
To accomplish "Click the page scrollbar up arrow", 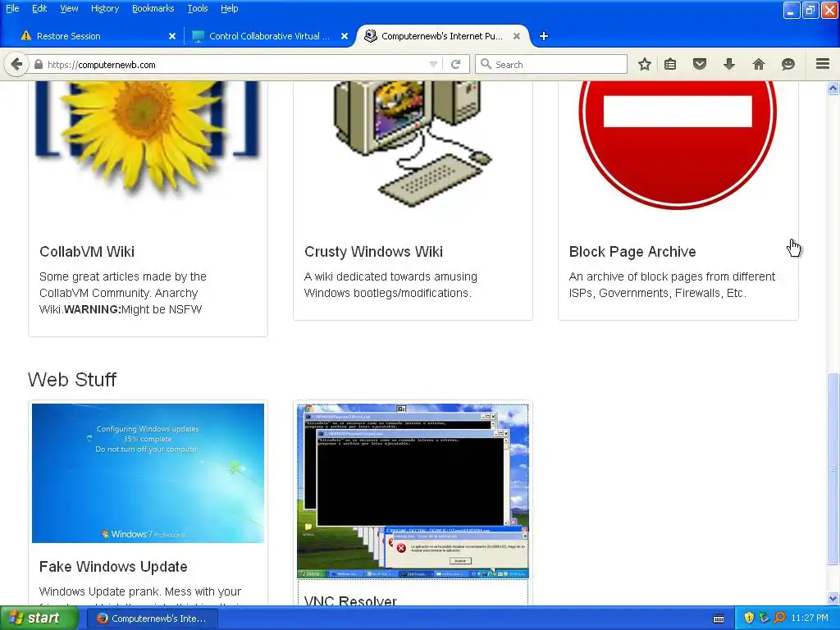I will (833, 88).
